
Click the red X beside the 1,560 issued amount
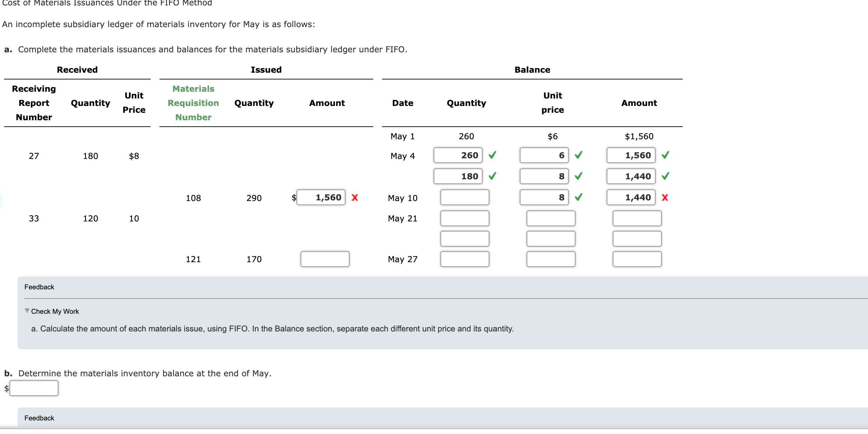[355, 198]
